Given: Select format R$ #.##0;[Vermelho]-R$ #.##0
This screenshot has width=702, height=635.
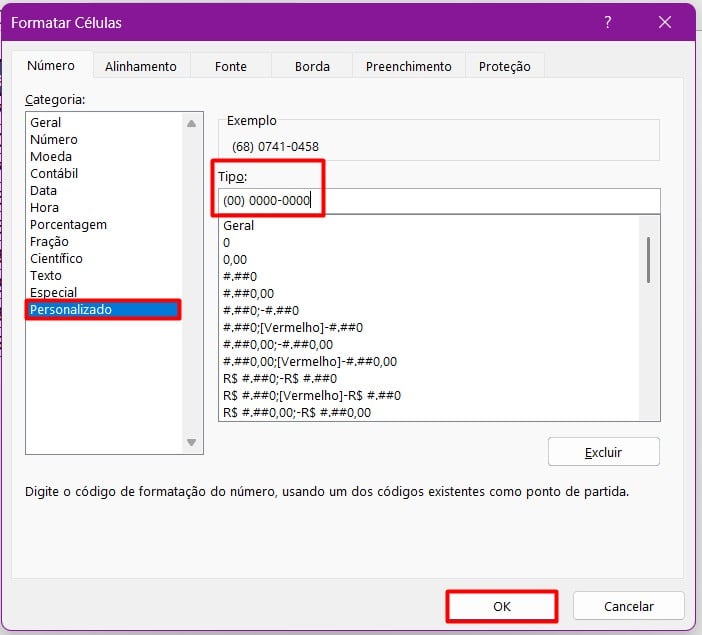Looking at the screenshot, I should pyautogui.click(x=429, y=395).
